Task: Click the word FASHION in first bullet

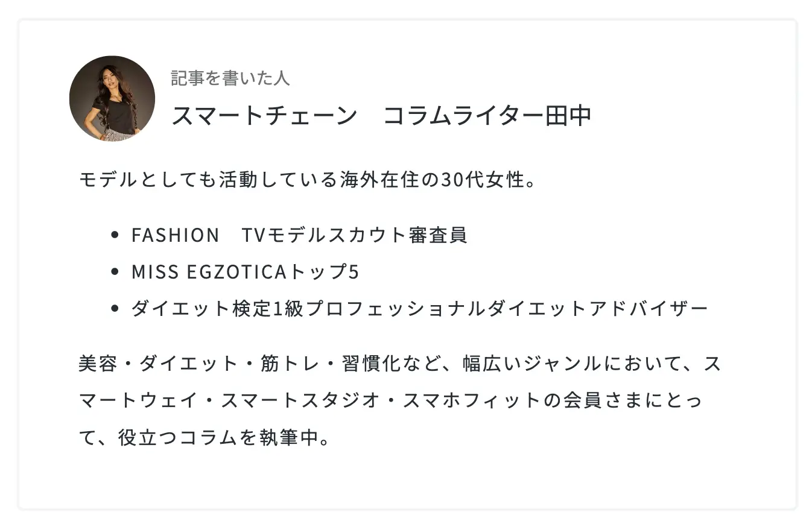Action: [x=175, y=235]
